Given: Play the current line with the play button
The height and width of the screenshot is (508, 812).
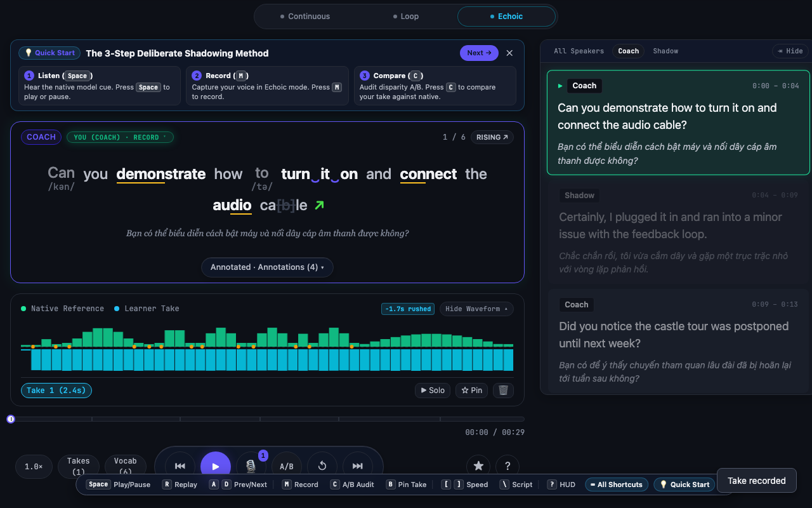Looking at the screenshot, I should (216, 466).
